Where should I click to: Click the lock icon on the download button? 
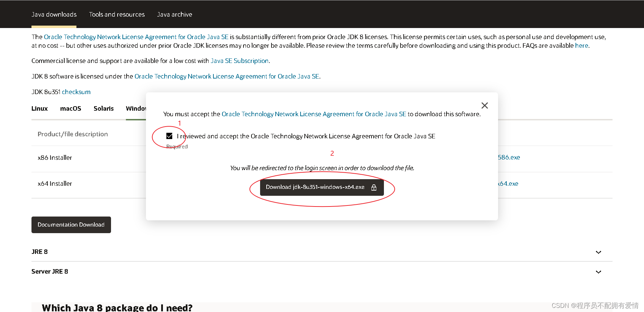point(374,187)
